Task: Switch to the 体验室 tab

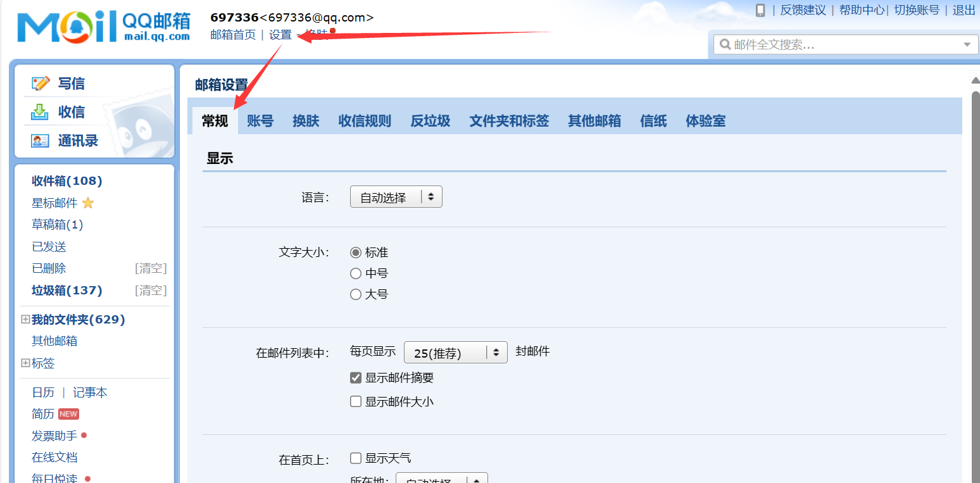Action: (705, 121)
